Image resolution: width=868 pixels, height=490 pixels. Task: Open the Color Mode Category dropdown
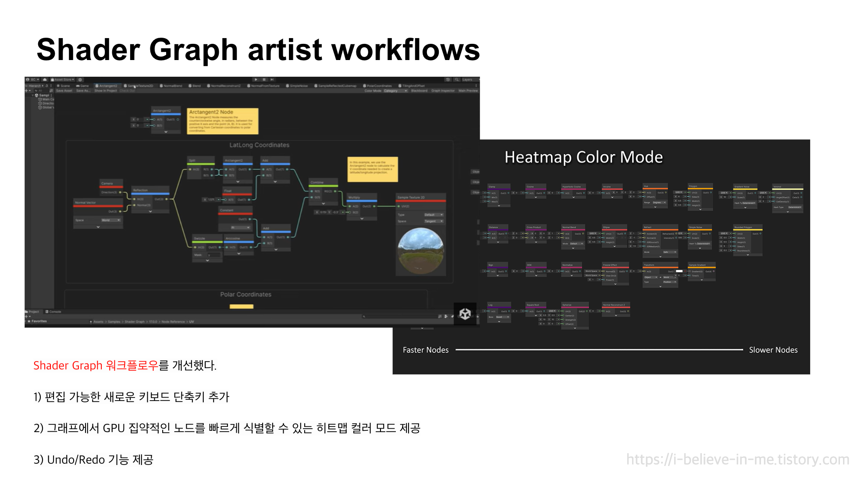click(x=395, y=91)
